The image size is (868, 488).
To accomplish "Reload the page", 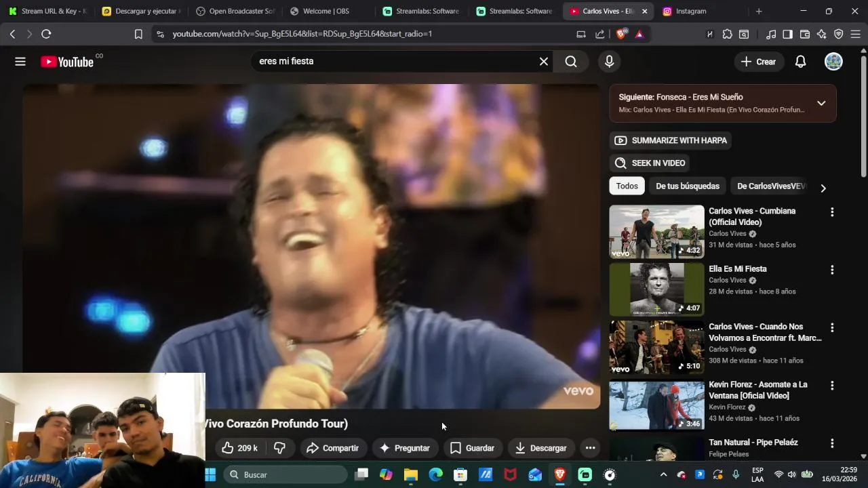I will (46, 34).
